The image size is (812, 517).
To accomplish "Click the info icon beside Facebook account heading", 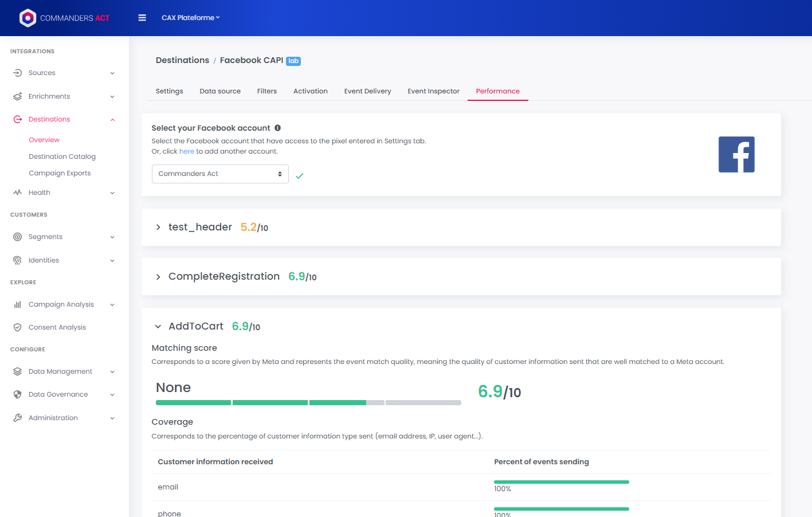I will 277,128.
